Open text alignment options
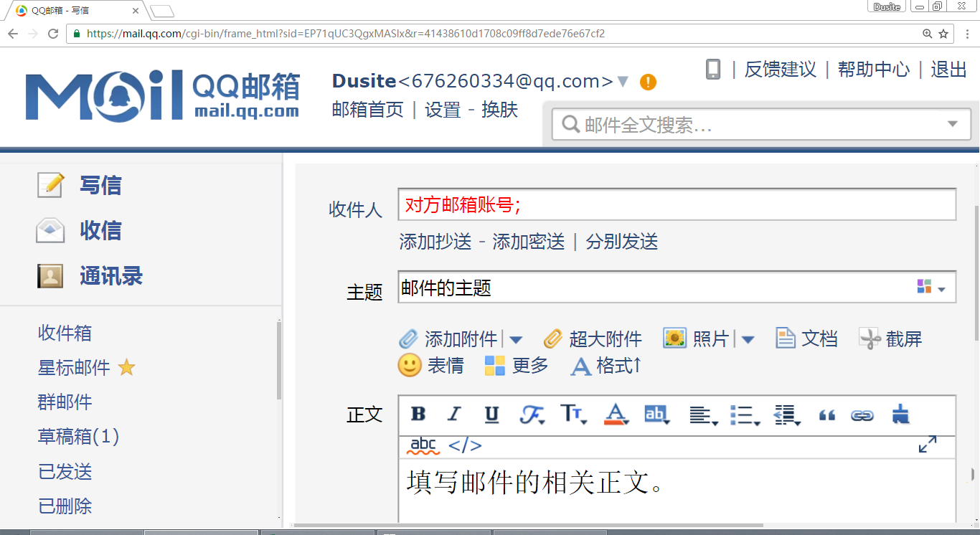 coord(703,415)
